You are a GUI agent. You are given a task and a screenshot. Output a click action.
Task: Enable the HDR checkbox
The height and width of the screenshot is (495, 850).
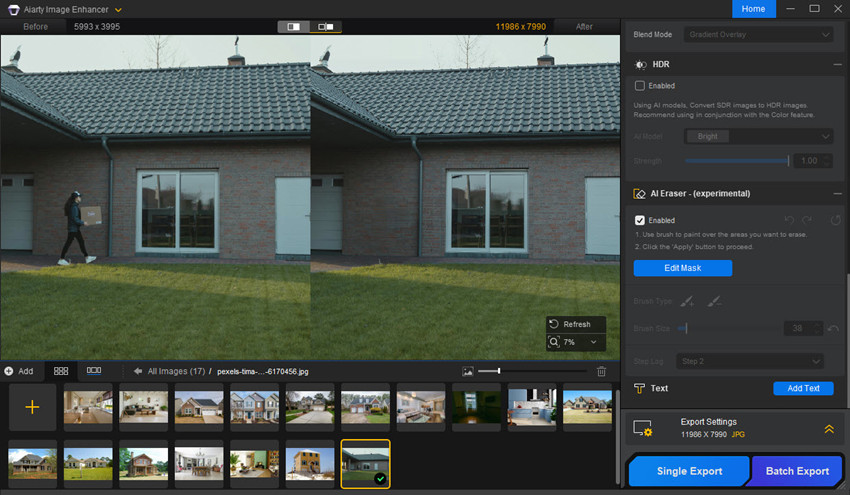coord(640,86)
